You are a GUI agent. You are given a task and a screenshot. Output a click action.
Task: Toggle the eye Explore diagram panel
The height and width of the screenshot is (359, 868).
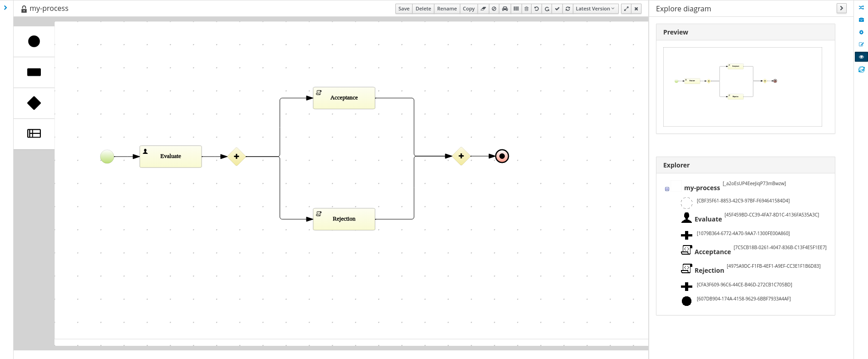click(x=861, y=57)
